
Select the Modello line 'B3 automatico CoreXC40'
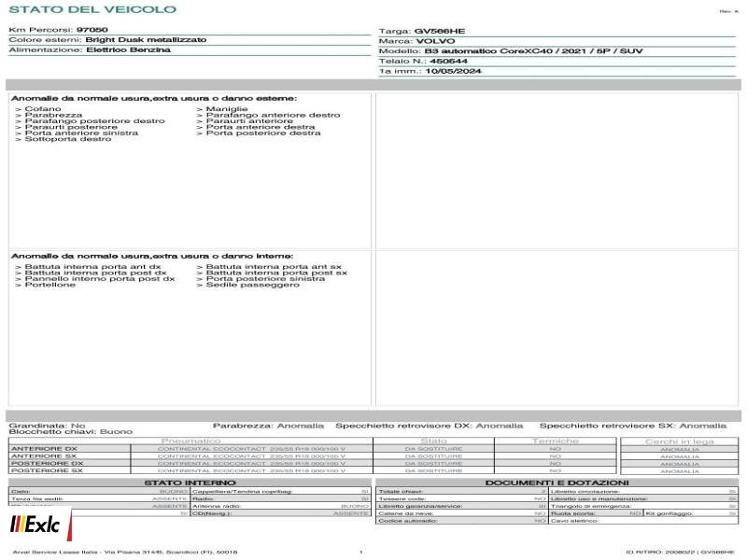click(533, 51)
